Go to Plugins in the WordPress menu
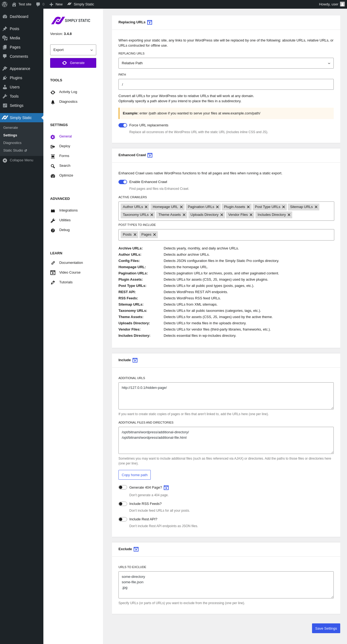 click(16, 78)
